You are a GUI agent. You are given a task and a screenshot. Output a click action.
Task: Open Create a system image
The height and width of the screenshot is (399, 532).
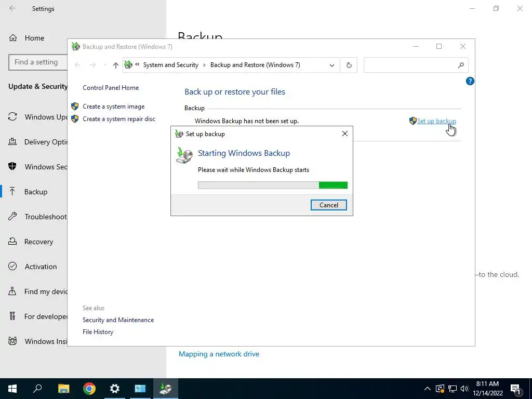point(113,107)
